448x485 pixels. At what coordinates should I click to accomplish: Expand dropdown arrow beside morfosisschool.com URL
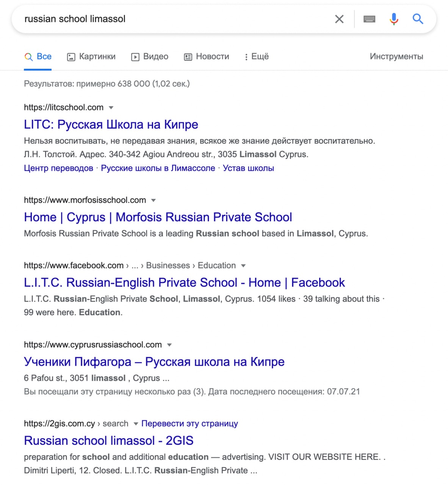[154, 200]
